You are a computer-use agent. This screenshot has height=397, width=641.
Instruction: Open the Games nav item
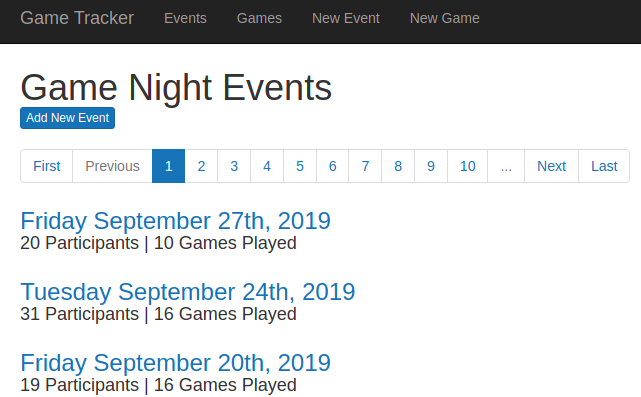click(259, 18)
